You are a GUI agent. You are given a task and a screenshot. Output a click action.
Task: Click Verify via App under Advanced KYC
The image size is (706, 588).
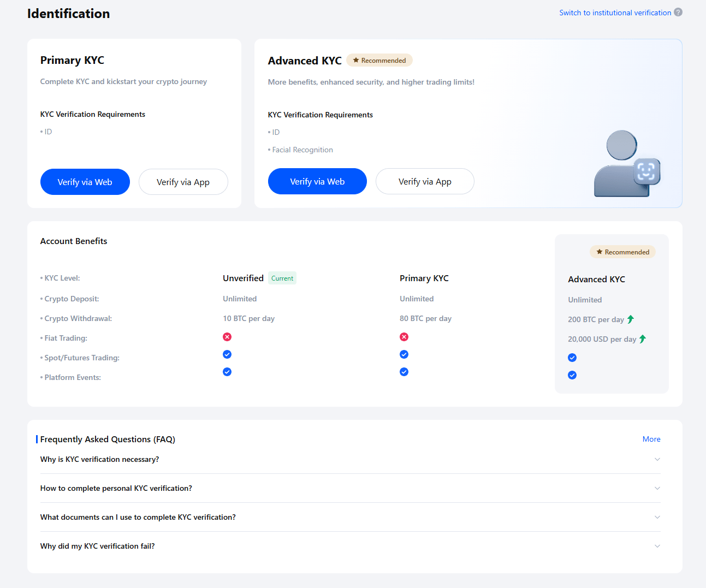425,181
